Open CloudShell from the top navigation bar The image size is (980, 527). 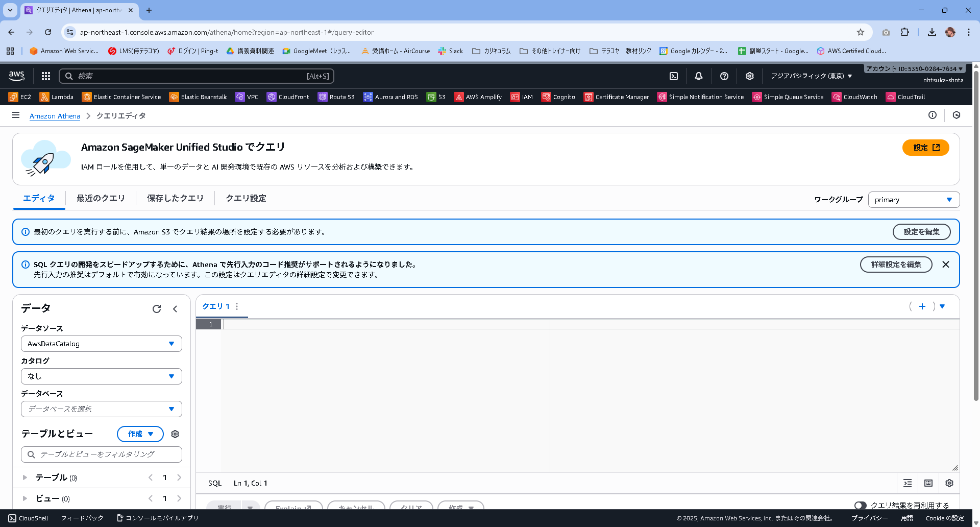pos(674,76)
